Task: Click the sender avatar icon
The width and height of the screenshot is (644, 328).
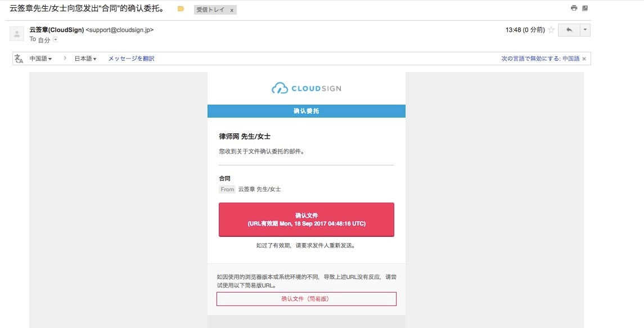Action: pyautogui.click(x=17, y=34)
